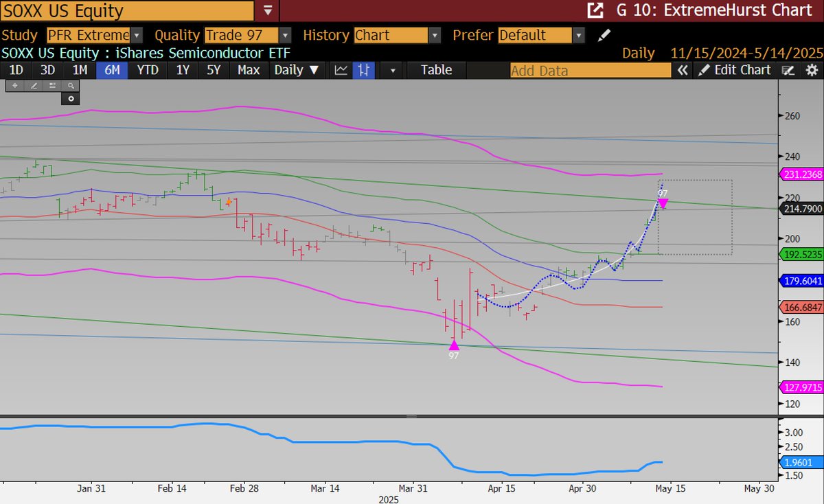Click the circle marker tool button
The image size is (824, 504).
(70, 99)
